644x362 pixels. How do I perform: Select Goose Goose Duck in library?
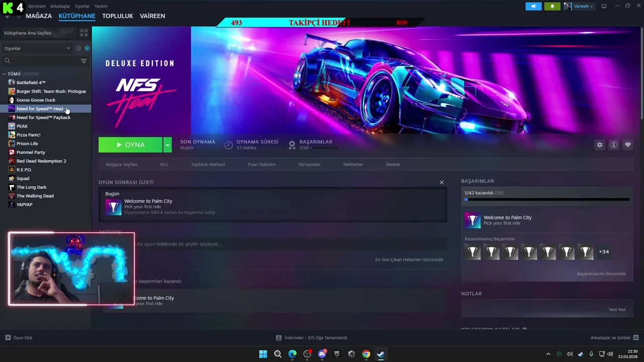[x=46, y=100]
